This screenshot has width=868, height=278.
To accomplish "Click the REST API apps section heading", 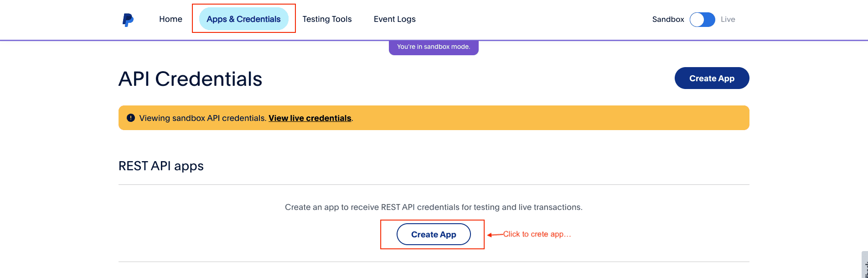I will 161,166.
